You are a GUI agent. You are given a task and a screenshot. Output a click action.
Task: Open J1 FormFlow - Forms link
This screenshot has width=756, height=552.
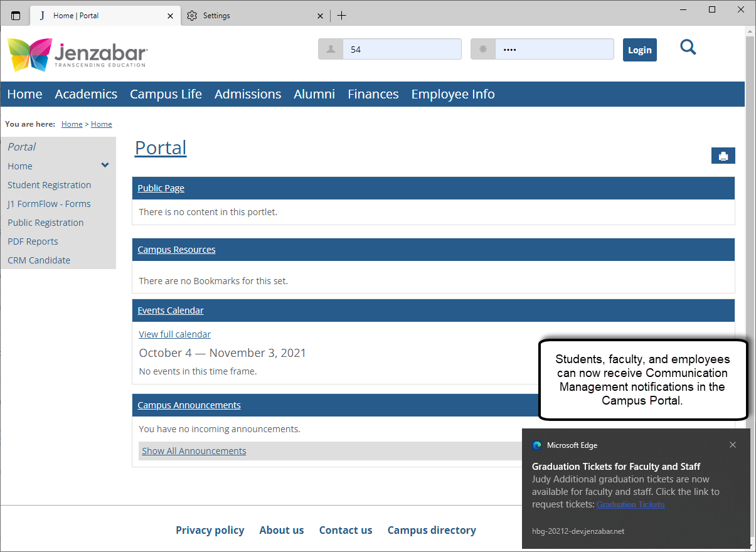pyautogui.click(x=49, y=204)
